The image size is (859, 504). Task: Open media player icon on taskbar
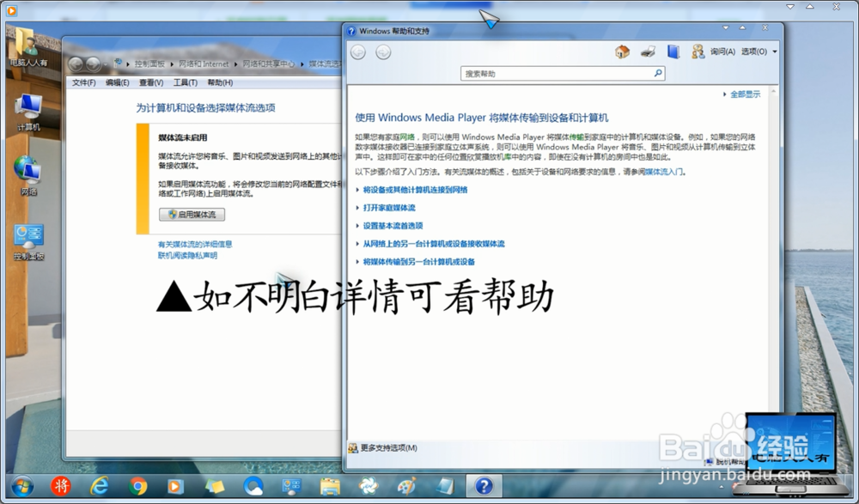pos(174,487)
